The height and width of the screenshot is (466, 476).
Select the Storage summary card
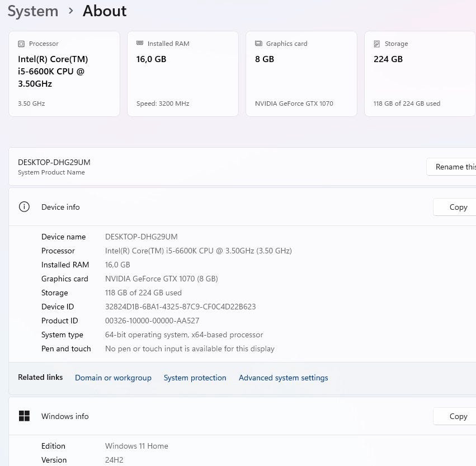pos(420,74)
